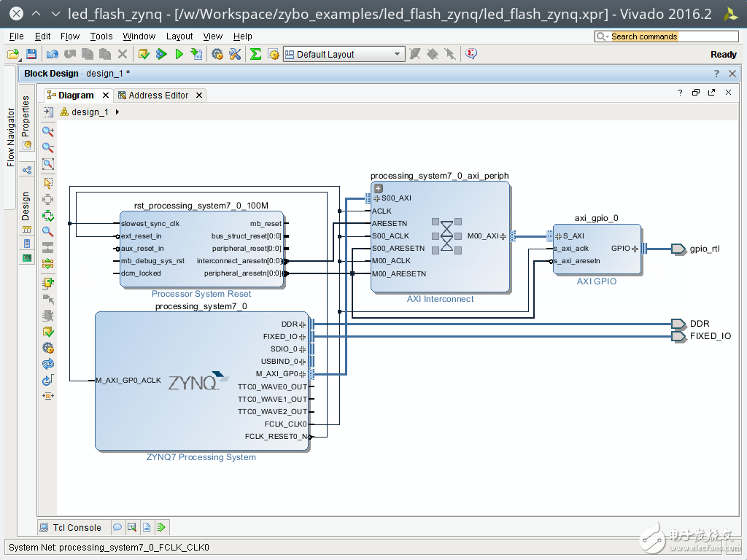This screenshot has width=747, height=560.
Task: Switch to the Address Editor tab
Action: click(x=158, y=96)
